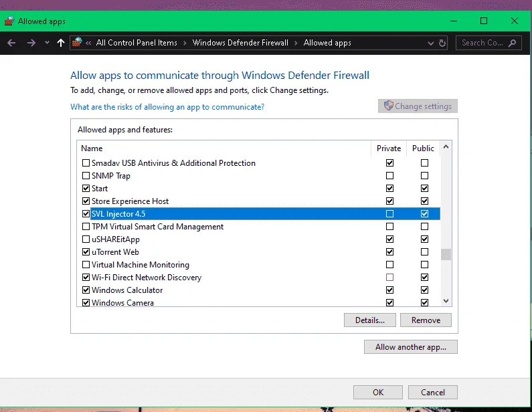Open Windows Defender Firewall breadcrumb

point(240,43)
